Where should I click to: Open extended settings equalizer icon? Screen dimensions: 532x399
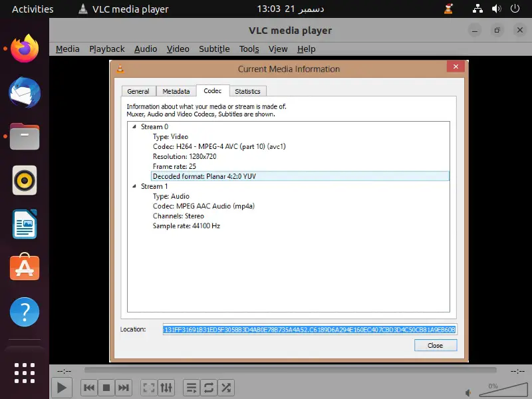166,388
